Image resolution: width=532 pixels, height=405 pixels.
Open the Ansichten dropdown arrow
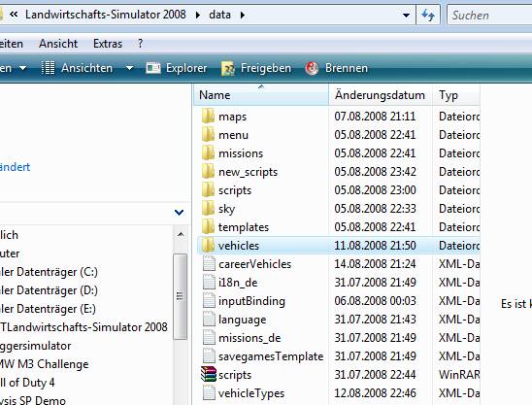tap(129, 68)
